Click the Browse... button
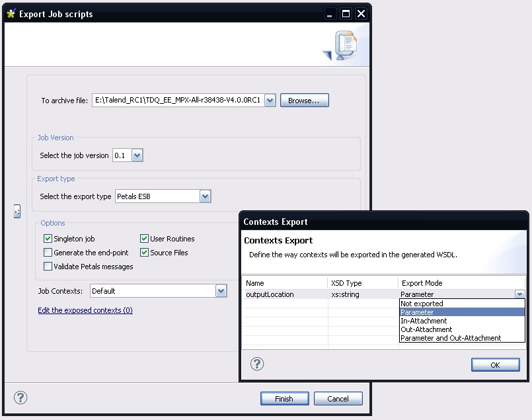Viewport: 532px width, 420px height. [304, 101]
